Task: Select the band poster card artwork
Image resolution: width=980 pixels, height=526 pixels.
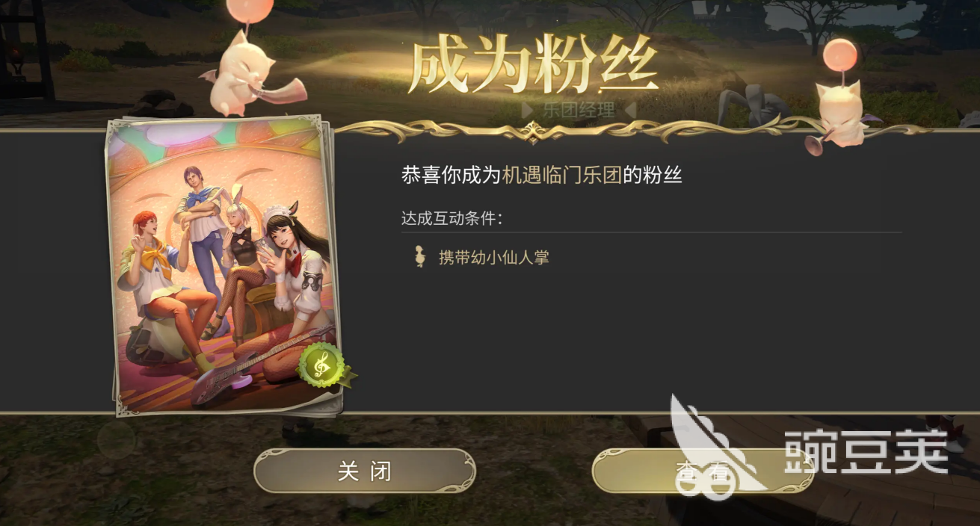Action: [221, 265]
